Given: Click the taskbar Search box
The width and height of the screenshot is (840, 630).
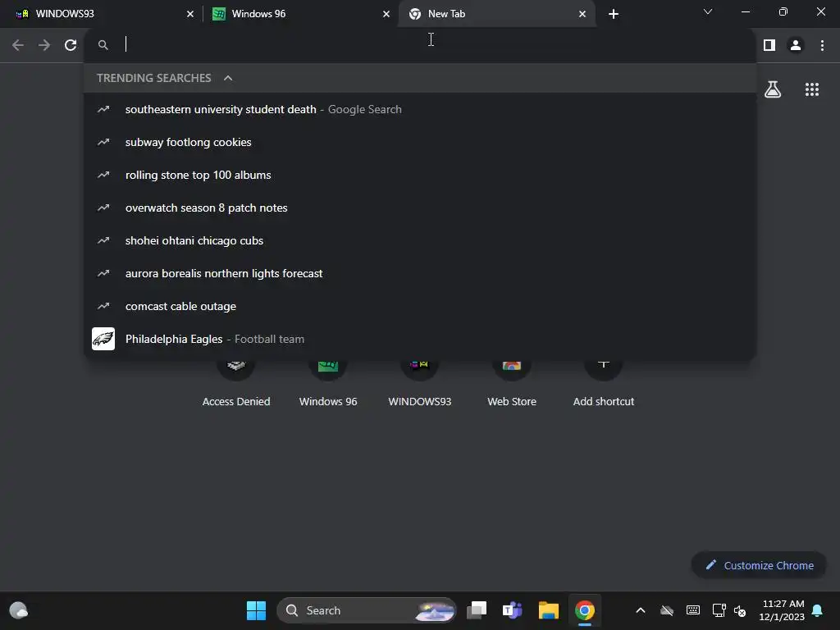Looking at the screenshot, I should (367, 610).
